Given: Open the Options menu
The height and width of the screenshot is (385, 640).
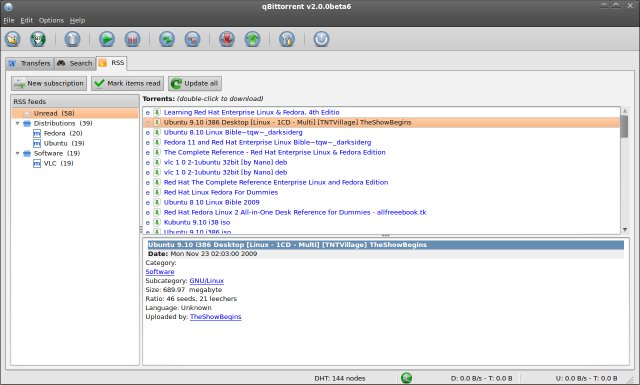Looking at the screenshot, I should [x=51, y=20].
